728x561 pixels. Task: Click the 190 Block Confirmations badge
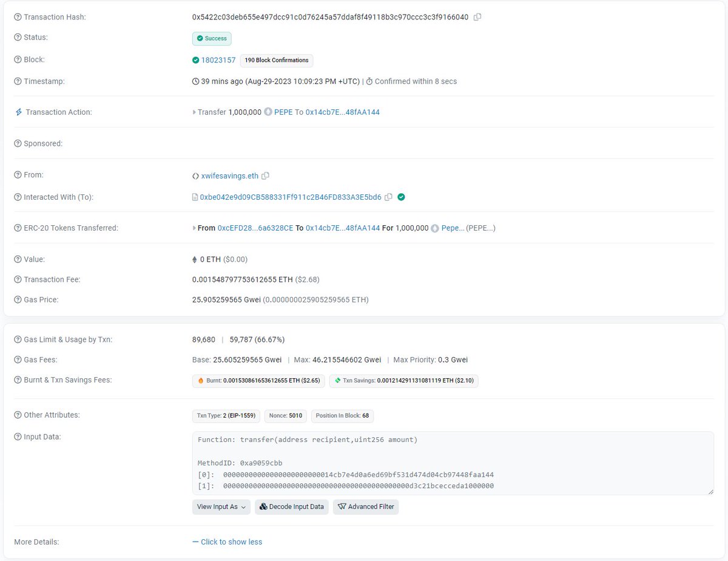pos(277,60)
